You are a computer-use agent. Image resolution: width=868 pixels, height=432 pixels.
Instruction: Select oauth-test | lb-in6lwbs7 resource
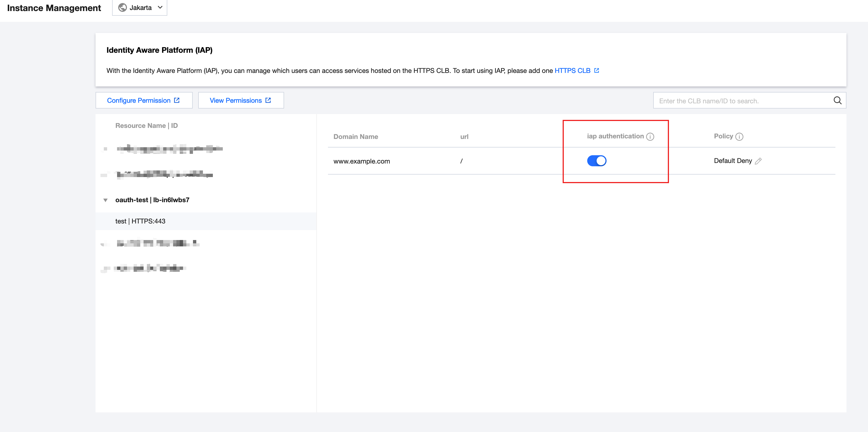point(152,200)
